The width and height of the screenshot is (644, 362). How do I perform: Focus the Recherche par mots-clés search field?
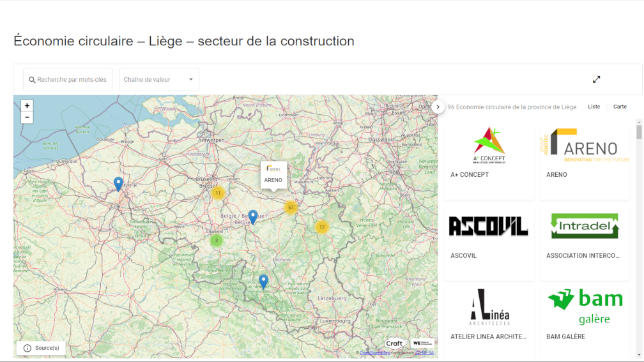pos(68,80)
